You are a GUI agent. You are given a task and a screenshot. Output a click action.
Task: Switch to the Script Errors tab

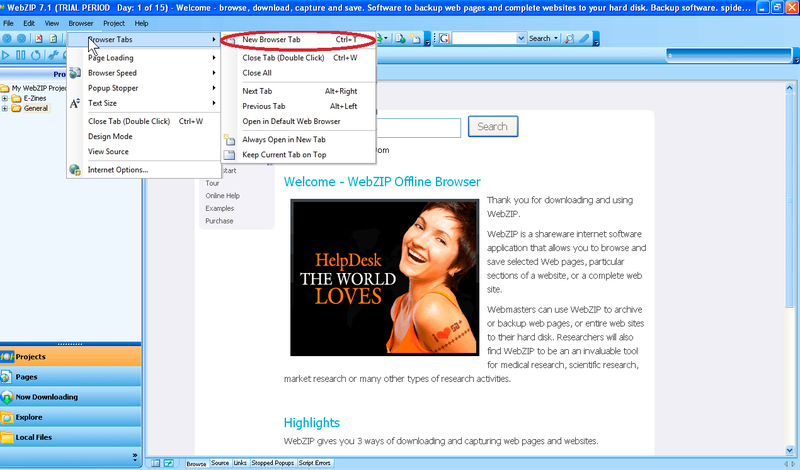314,463
